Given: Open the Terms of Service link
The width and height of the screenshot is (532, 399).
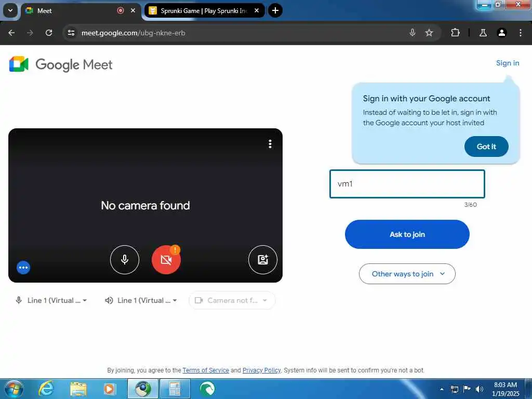Looking at the screenshot, I should coord(206,370).
